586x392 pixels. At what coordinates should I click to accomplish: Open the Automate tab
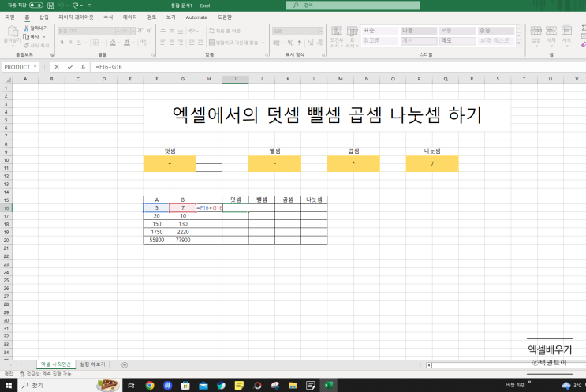196,17
